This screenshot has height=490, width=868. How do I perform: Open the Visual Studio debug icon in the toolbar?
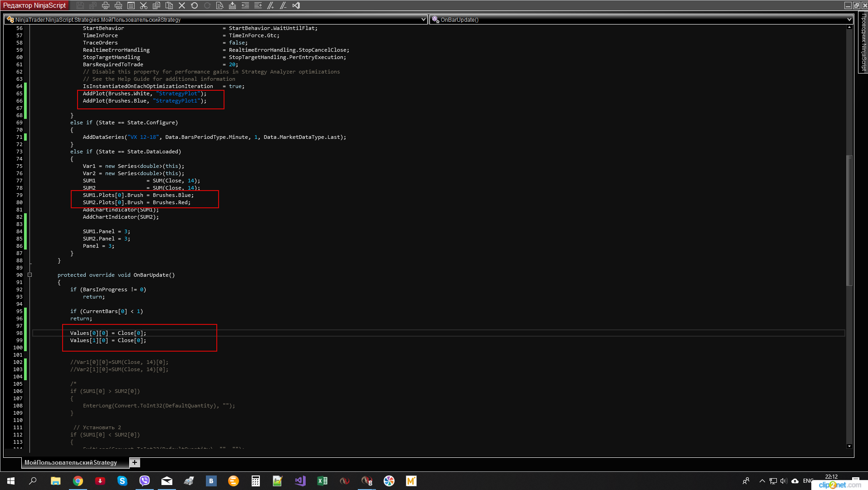pos(296,5)
